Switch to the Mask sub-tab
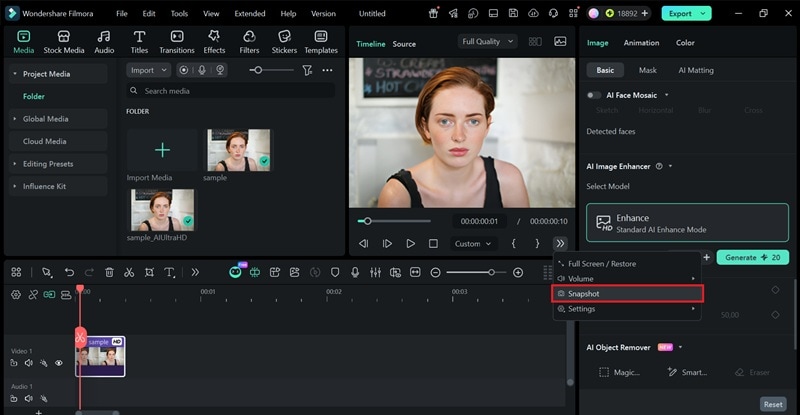This screenshot has width=800, height=415. 647,70
